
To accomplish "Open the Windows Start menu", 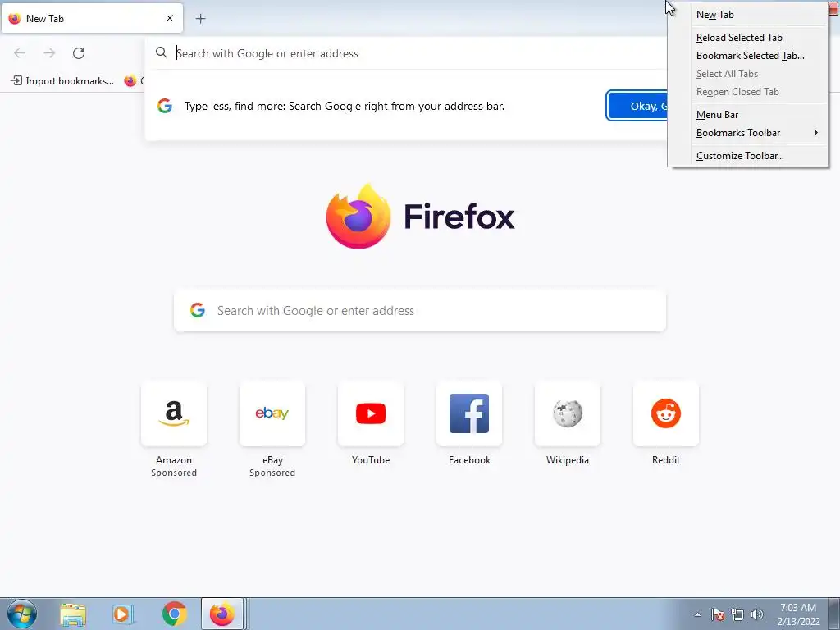I will [22, 614].
